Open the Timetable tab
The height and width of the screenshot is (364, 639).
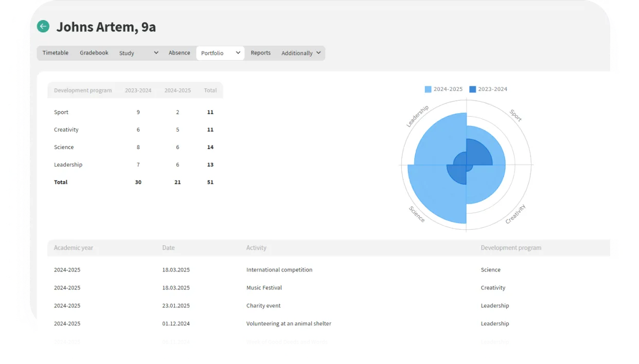(56, 53)
